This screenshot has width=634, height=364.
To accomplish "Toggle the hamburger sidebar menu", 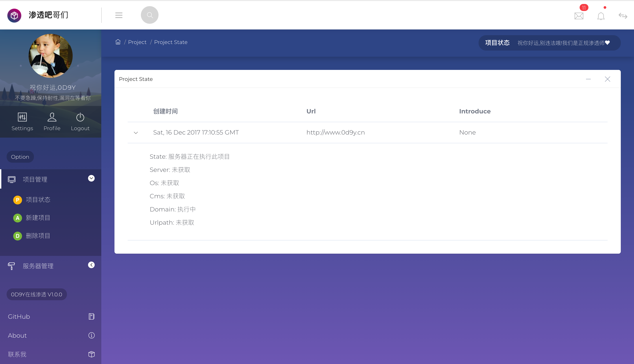I will tap(119, 15).
